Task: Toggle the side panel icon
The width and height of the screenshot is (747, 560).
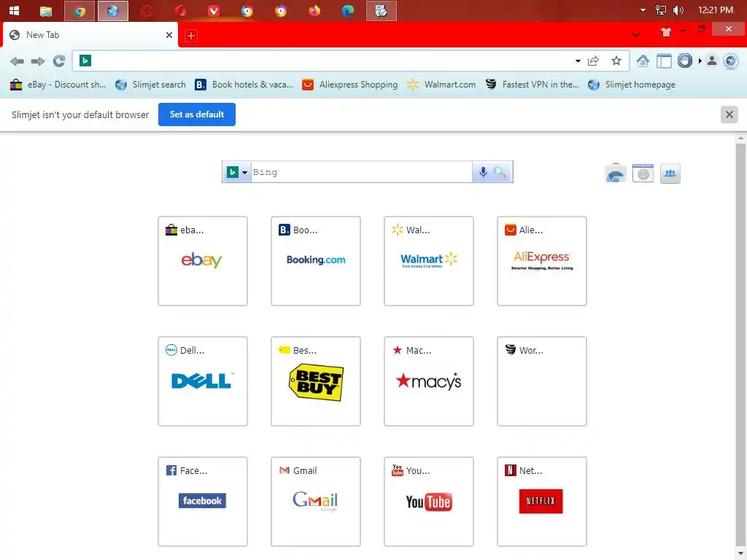Action: pyautogui.click(x=664, y=61)
